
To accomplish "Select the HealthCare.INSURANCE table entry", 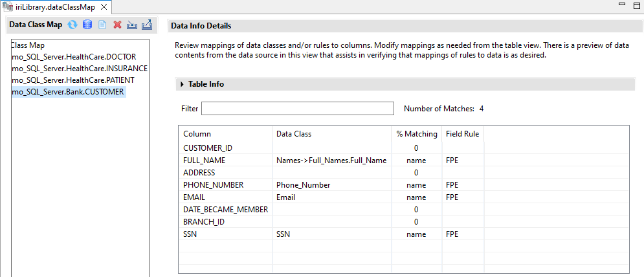I will 80,69.
